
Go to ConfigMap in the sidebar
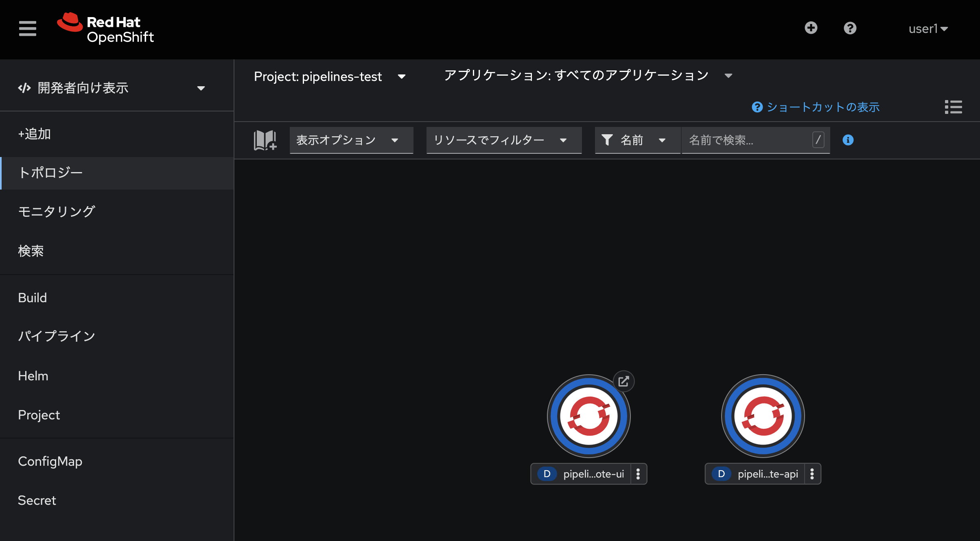(x=117, y=461)
